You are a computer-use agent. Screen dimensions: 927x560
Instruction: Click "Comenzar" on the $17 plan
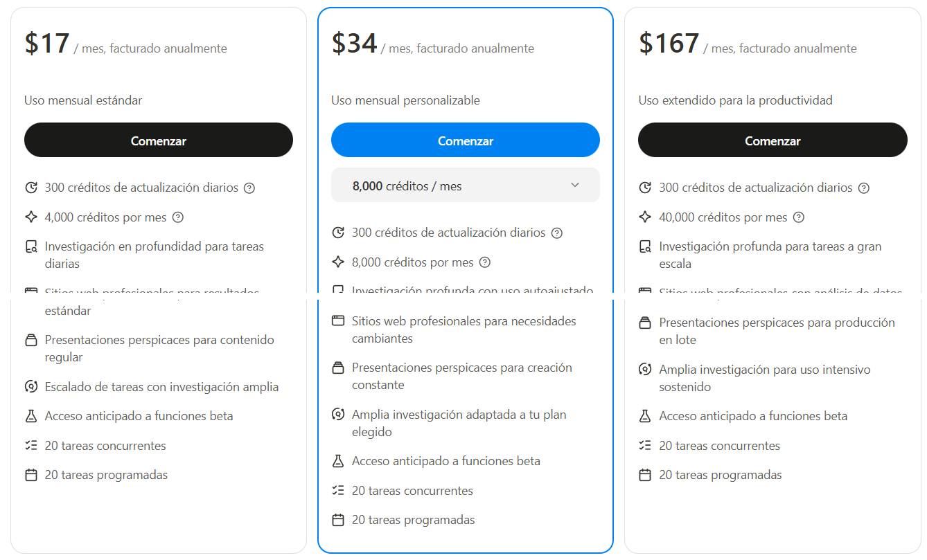[158, 140]
